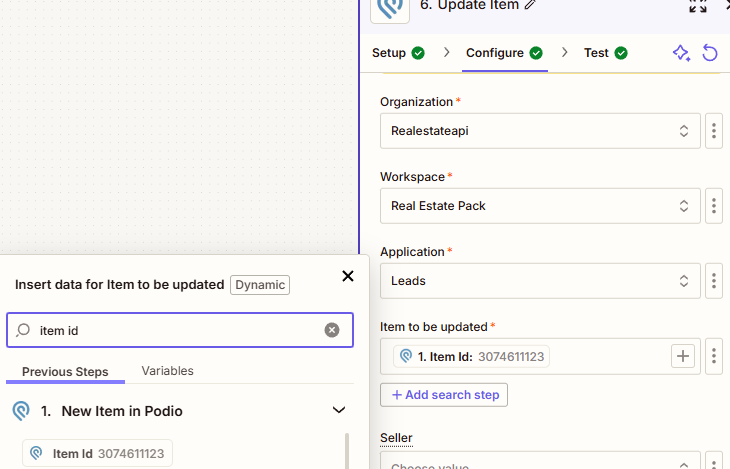
Task: Click into the 'item id' search field
Action: pos(180,330)
